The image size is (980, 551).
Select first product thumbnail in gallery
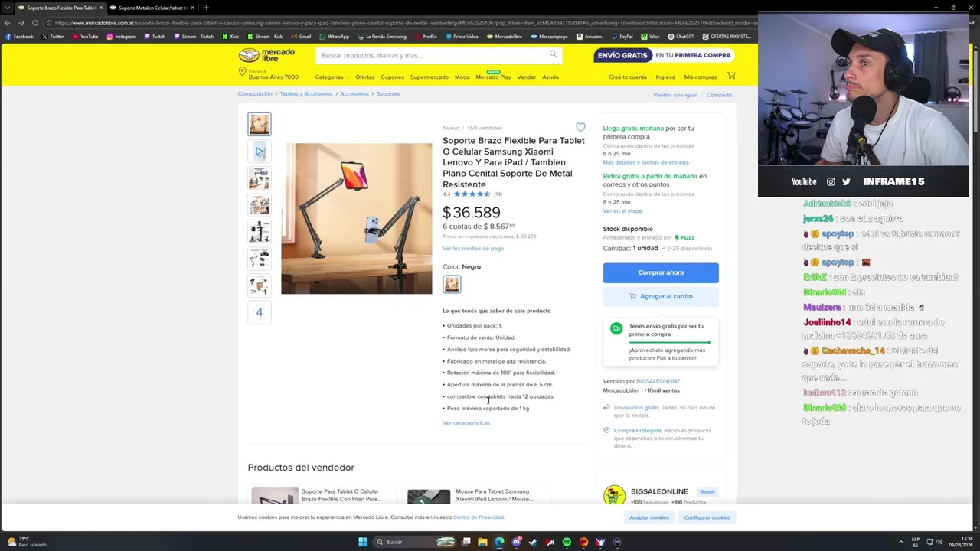click(259, 124)
